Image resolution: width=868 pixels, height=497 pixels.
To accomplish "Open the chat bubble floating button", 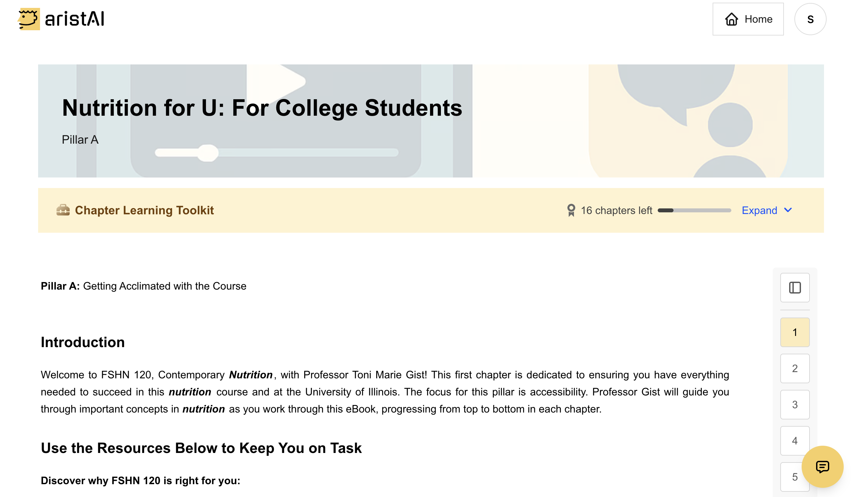I will tap(822, 467).
